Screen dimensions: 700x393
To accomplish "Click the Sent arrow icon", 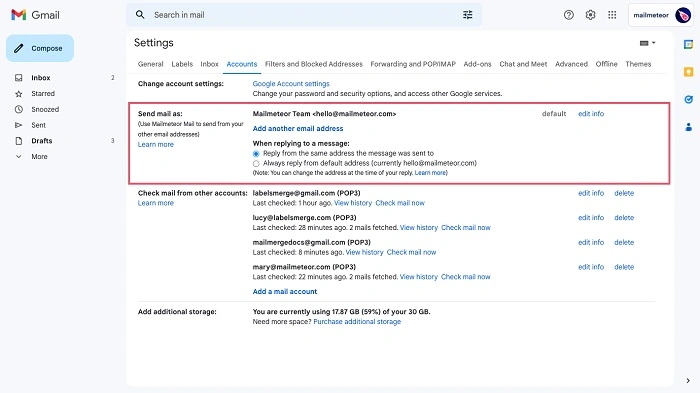I will click(19, 125).
